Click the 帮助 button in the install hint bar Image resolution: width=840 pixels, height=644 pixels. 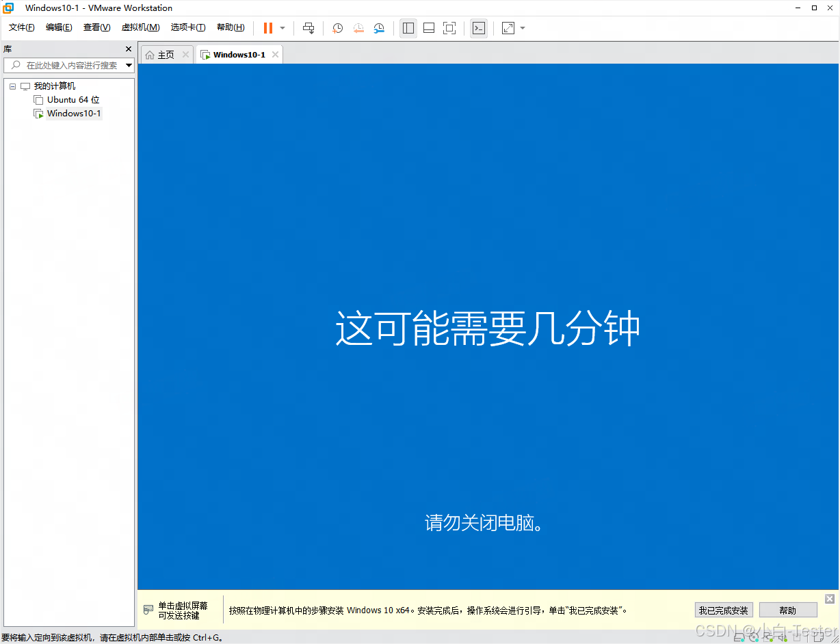[x=788, y=610]
